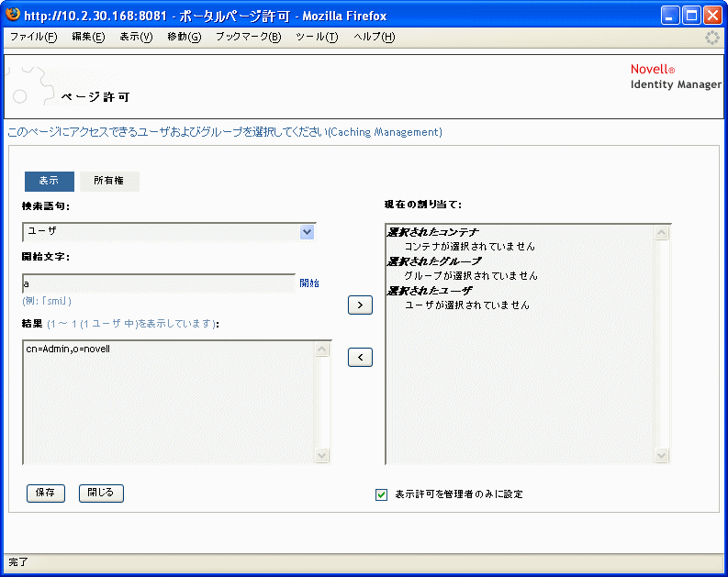Close the Firefox window
Screen dimensions: 728x577
(712, 16)
